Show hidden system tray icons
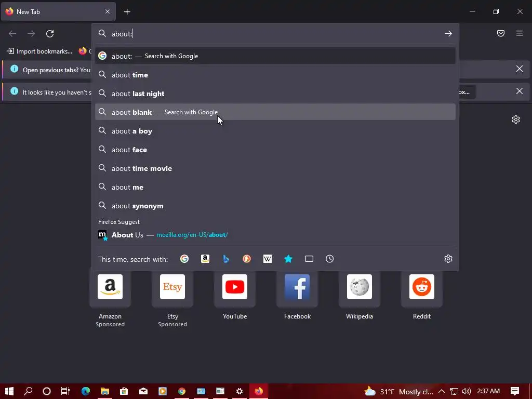Screen dimensions: 532x399 tap(442, 391)
